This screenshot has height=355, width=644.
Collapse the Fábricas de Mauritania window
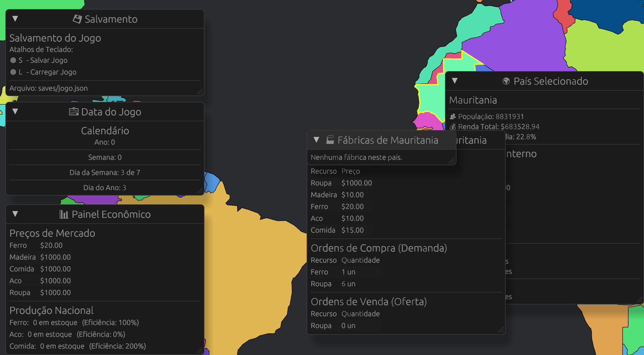click(316, 140)
